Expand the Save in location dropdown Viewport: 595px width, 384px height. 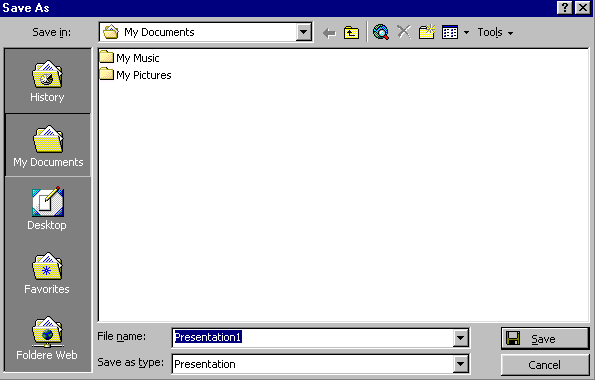tap(304, 32)
